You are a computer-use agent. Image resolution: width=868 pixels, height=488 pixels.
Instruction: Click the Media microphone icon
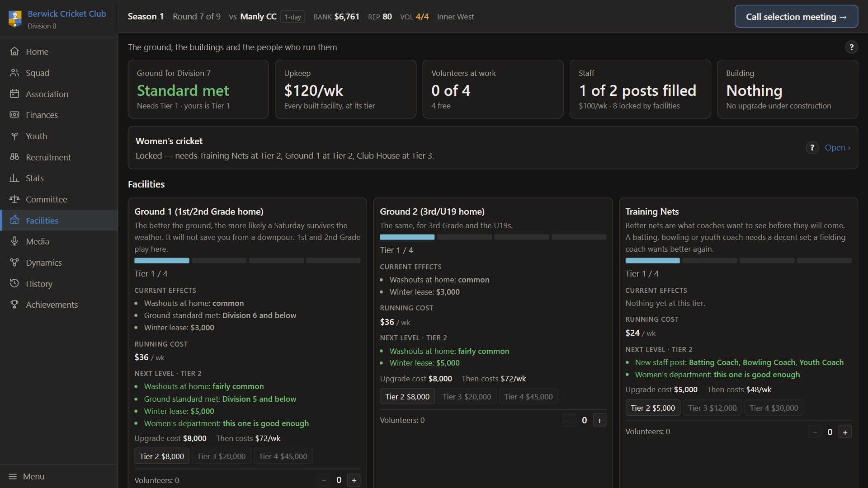pos(14,241)
